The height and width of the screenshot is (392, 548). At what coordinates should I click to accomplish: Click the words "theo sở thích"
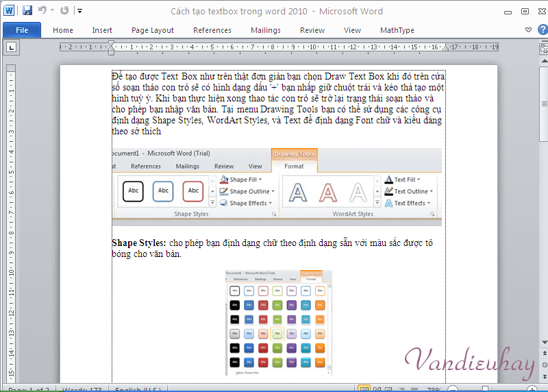[x=136, y=131]
